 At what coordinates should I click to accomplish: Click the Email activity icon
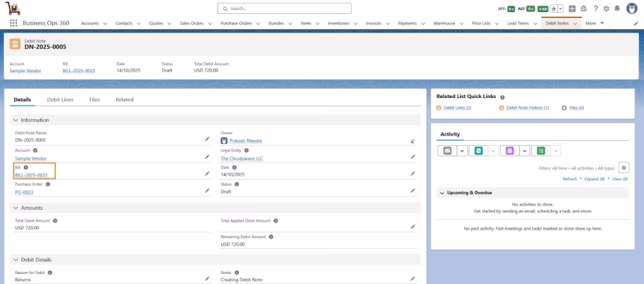(447, 151)
